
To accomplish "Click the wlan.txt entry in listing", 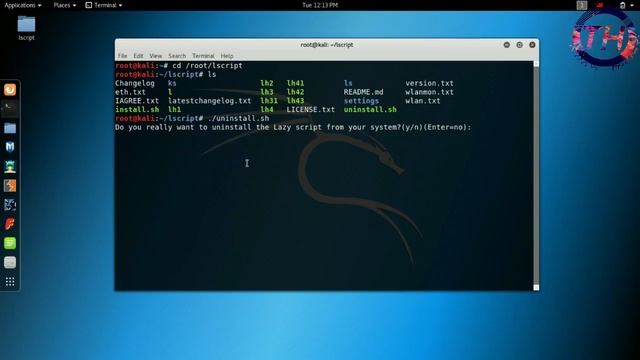I will click(423, 101).
